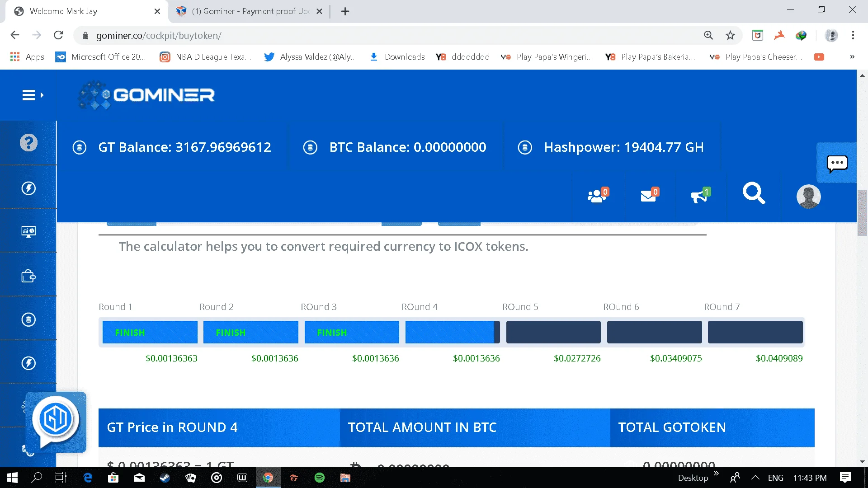Image resolution: width=868 pixels, height=488 pixels.
Task: Close the Welcome Mark Jay tab
Action: (157, 11)
